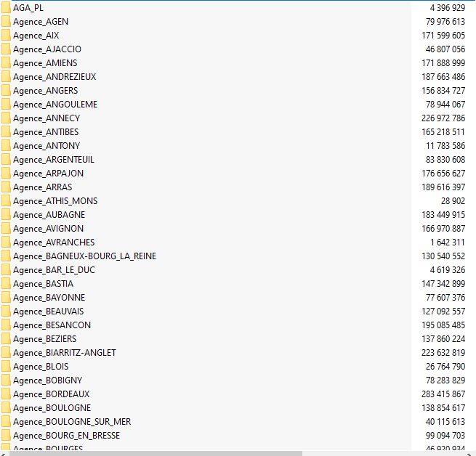Select the size value 226 972 786
The image size is (476, 456).
click(443, 118)
